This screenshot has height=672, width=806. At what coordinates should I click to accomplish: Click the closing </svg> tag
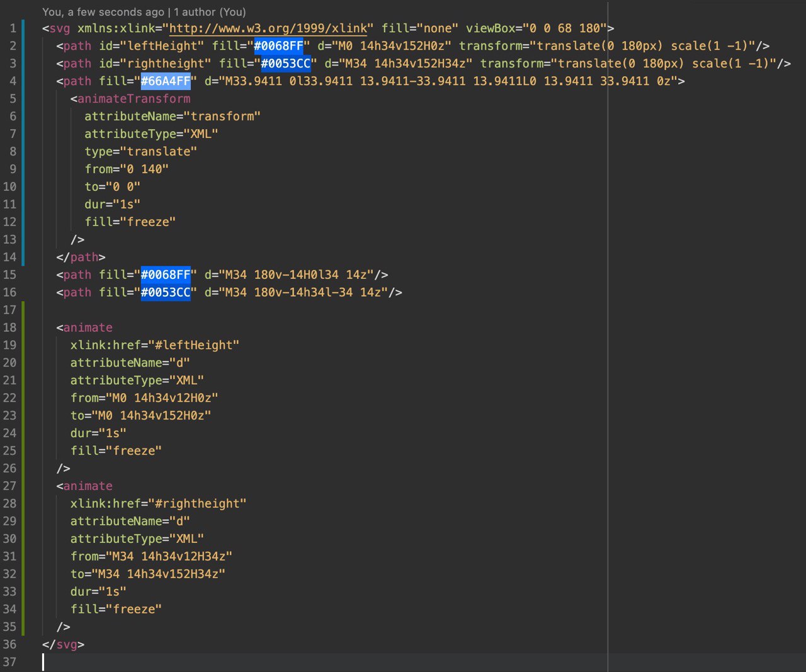pos(63,645)
